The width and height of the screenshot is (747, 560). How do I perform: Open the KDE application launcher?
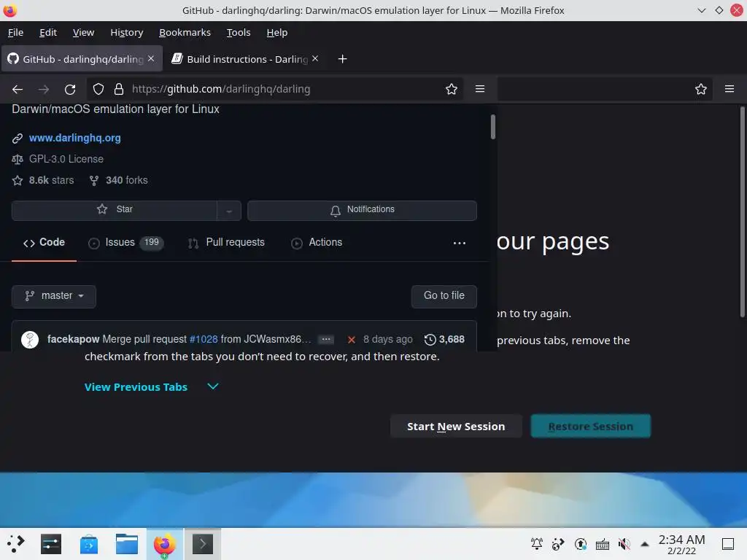tap(16, 544)
